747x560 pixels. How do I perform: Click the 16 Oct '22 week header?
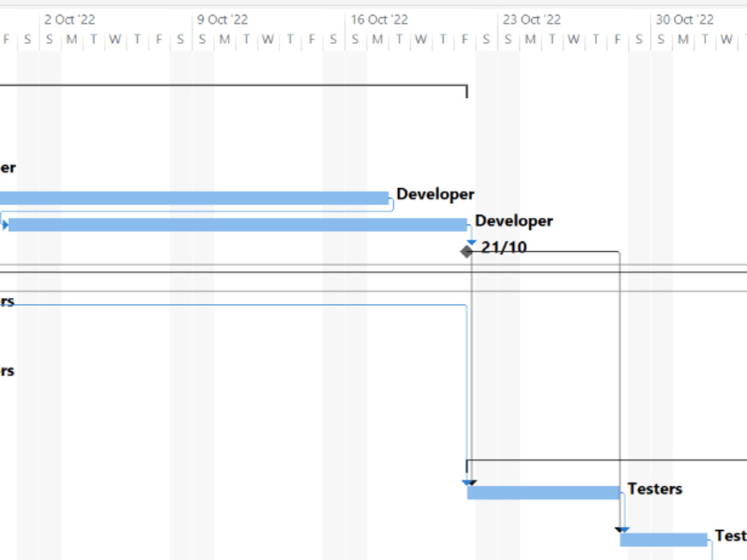point(379,19)
